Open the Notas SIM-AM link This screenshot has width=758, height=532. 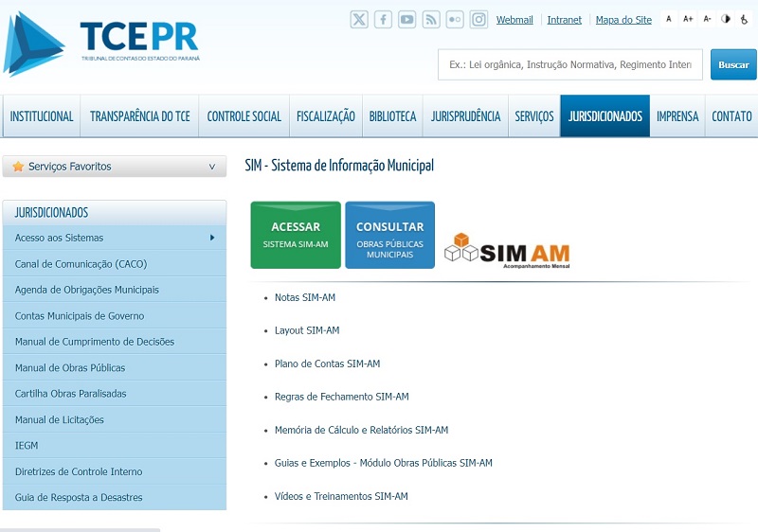click(x=305, y=297)
